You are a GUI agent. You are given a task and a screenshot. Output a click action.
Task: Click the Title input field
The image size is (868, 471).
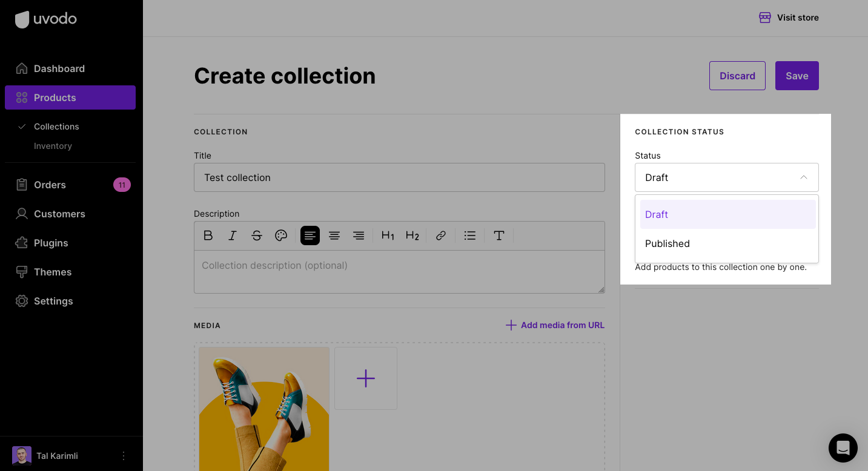pyautogui.click(x=399, y=177)
